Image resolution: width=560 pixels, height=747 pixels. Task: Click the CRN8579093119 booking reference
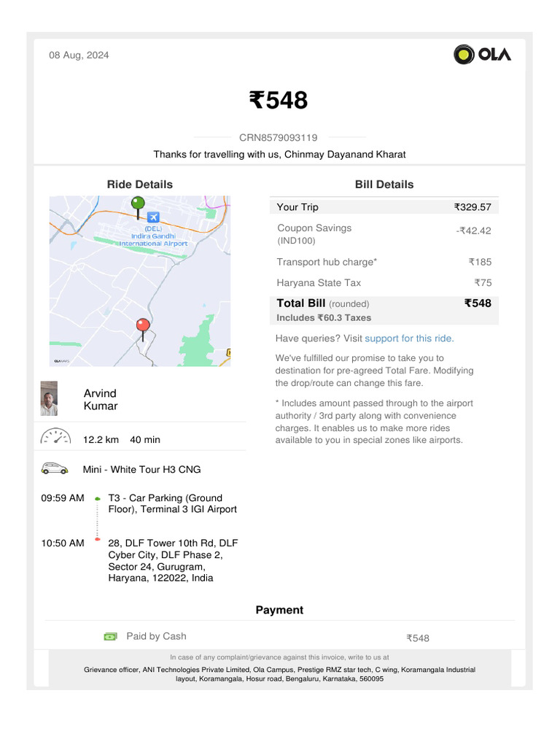[279, 138]
